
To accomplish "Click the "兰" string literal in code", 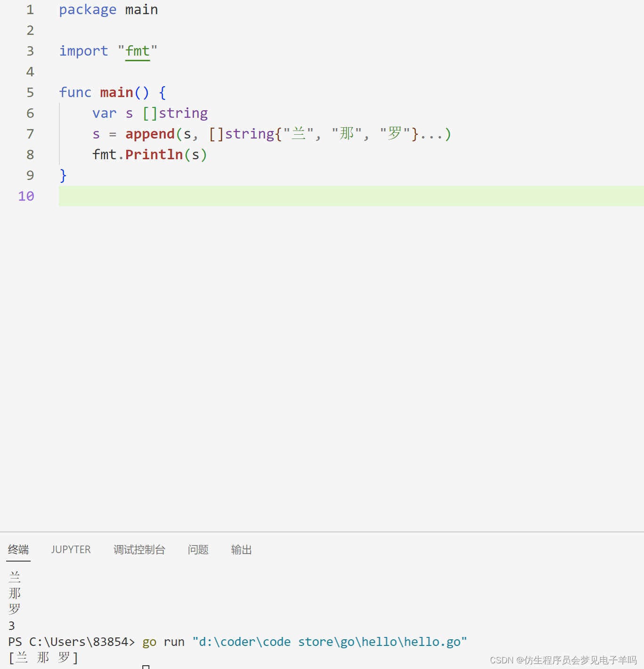I will (299, 134).
